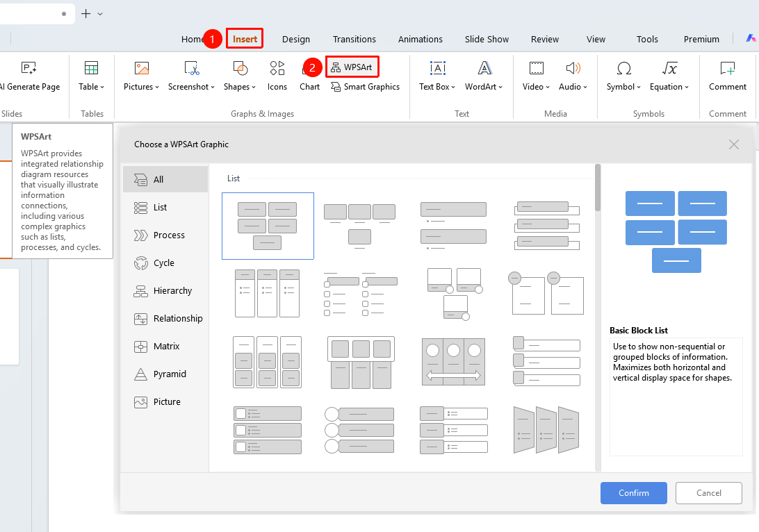This screenshot has height=532, width=759.
Task: Select the Relationship category
Action: pos(165,319)
